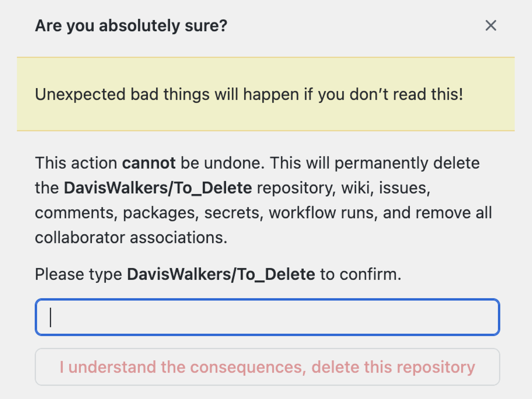Click the words 'Please type'

pyautogui.click(x=78, y=274)
